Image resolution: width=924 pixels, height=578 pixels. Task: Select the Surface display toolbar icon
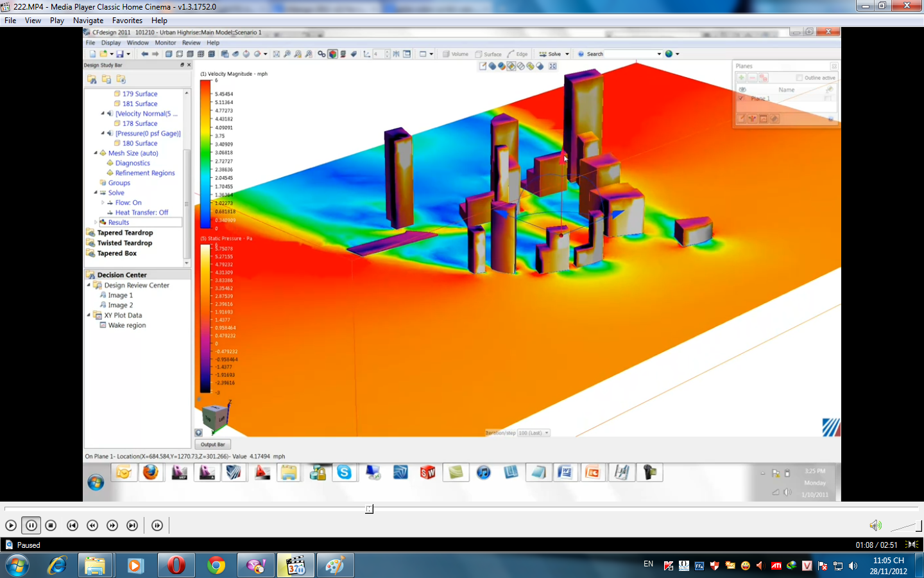point(477,54)
